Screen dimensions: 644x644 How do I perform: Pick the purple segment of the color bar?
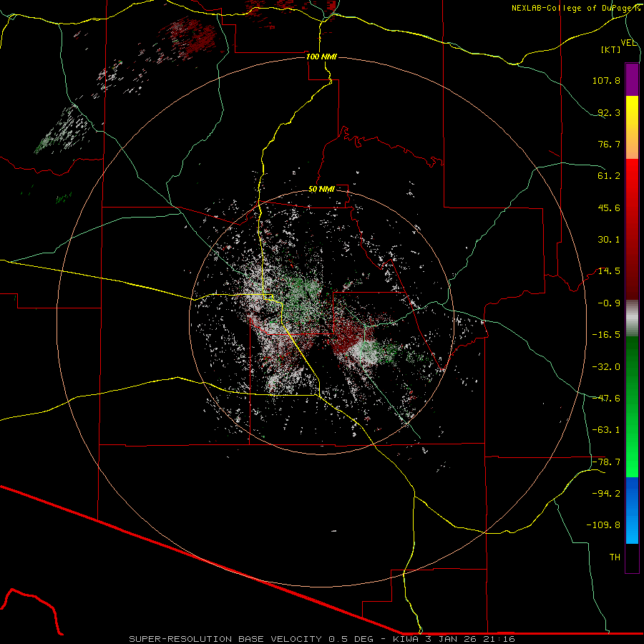632,79
